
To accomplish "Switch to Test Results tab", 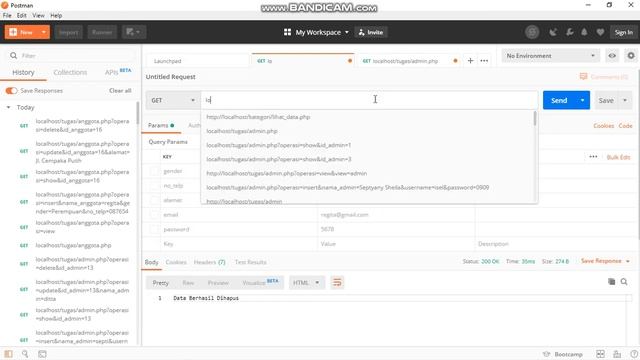I will click(250, 262).
